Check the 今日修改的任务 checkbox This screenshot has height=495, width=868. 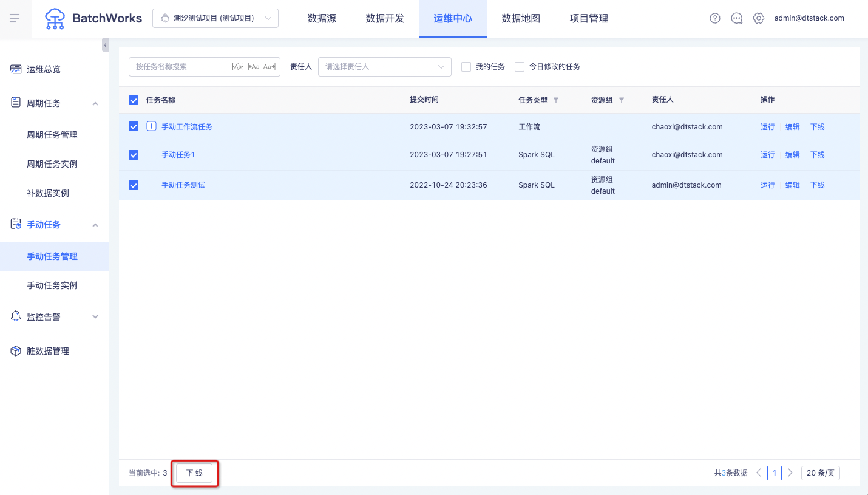[x=520, y=67]
